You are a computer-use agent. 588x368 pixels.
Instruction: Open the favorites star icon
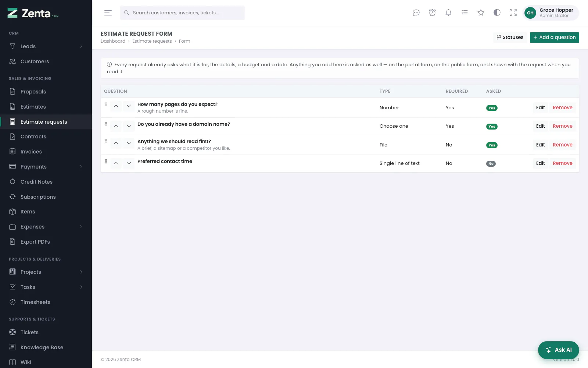[x=481, y=13]
